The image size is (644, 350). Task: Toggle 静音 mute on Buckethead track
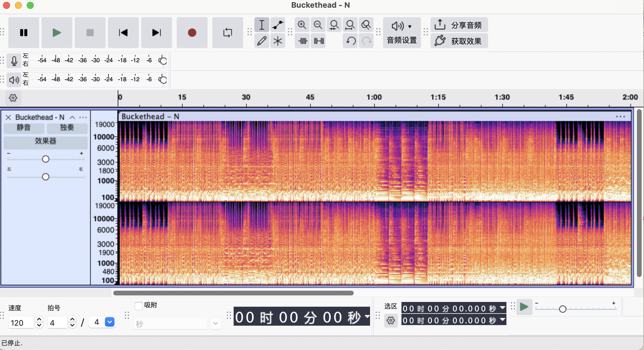click(x=24, y=128)
